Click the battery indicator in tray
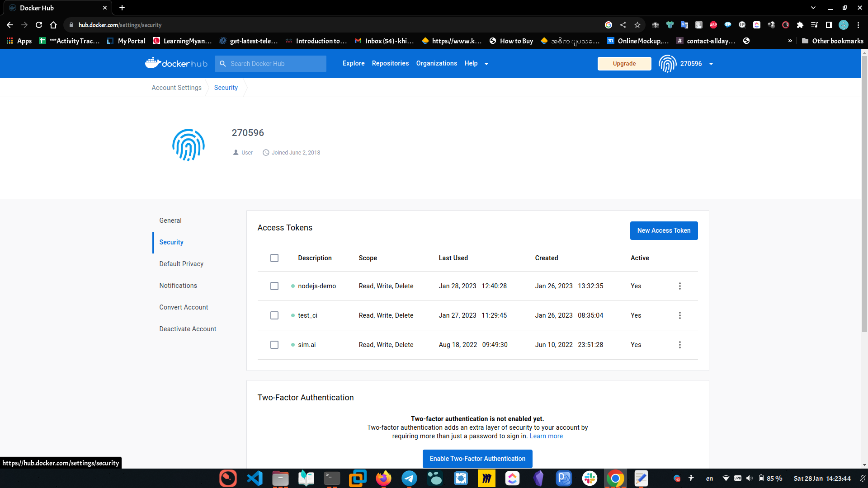Screen dimensions: 868x488 770,478
